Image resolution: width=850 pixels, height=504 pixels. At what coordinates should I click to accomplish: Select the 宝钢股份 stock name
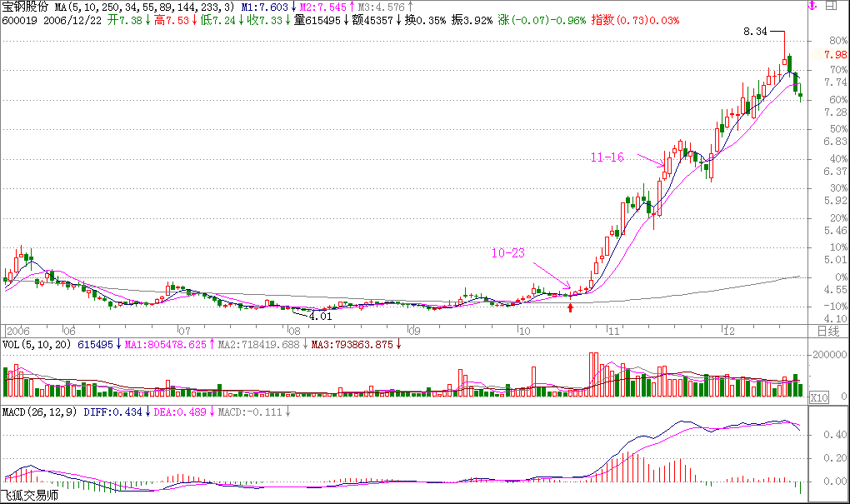click(x=26, y=7)
